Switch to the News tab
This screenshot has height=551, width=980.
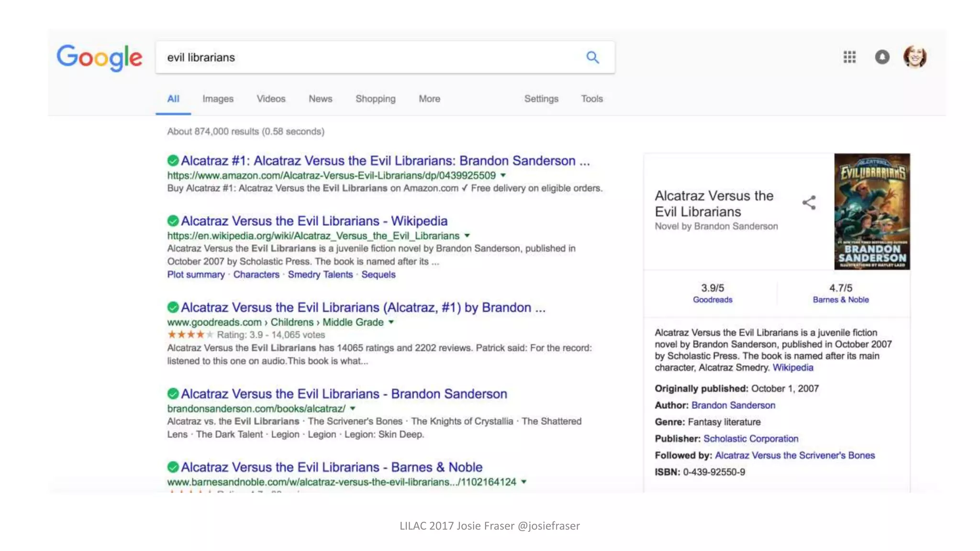[x=320, y=99]
